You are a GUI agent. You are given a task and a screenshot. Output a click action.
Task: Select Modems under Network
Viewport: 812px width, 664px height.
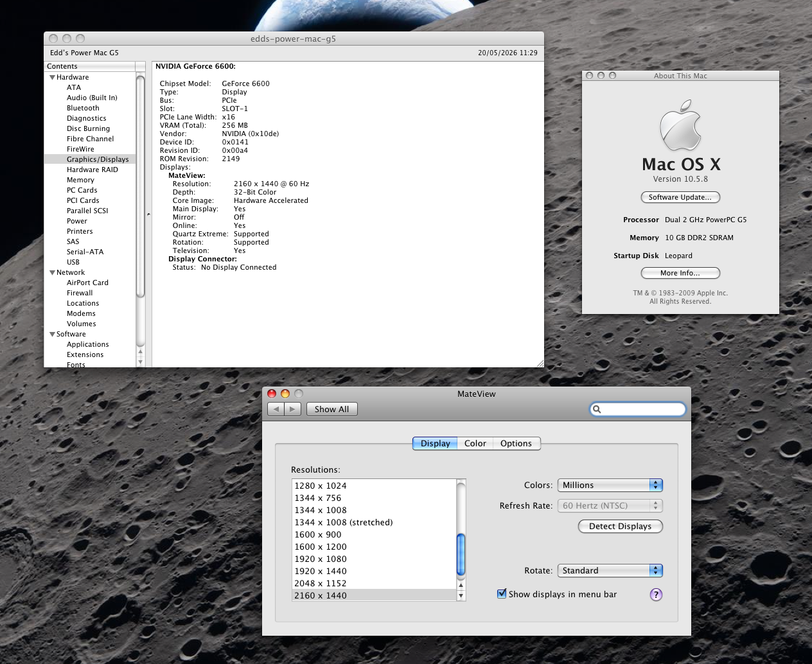[x=81, y=314]
